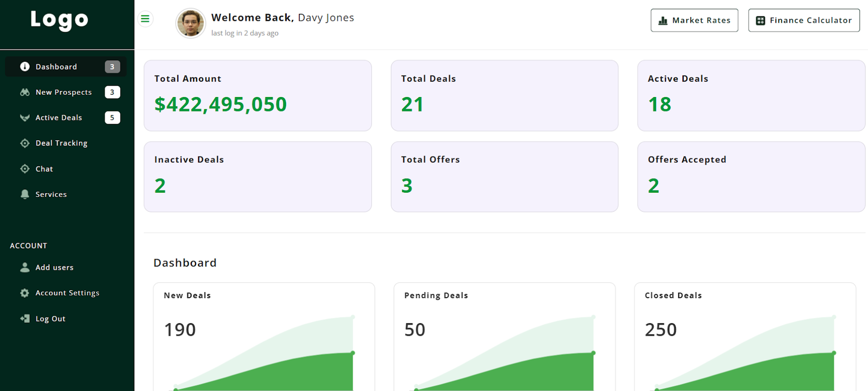Click the Log Out arrow icon

[x=25, y=318]
